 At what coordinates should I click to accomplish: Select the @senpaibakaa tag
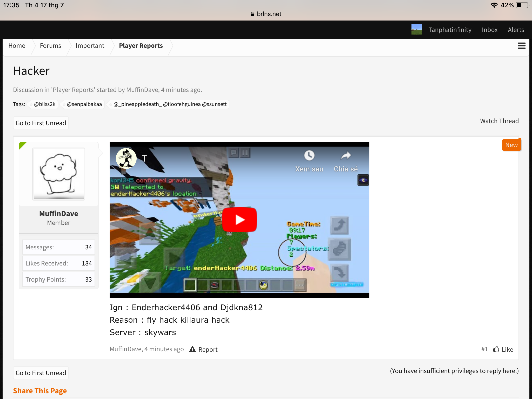click(x=84, y=104)
